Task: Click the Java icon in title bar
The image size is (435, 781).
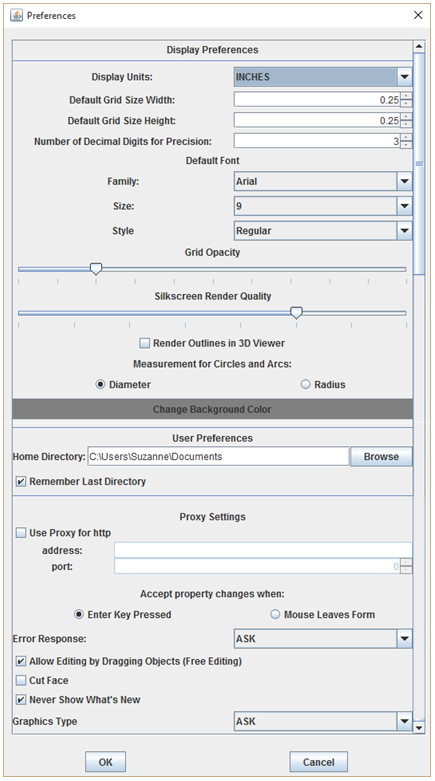Action: (16, 15)
